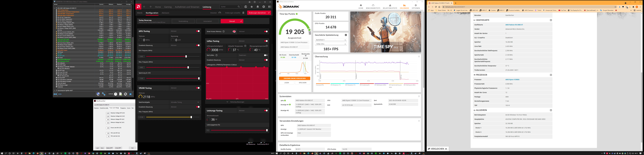Viewport: 644px width, 155px height.
Task: Open Radeon Software settings gear icon
Action: (264, 7)
